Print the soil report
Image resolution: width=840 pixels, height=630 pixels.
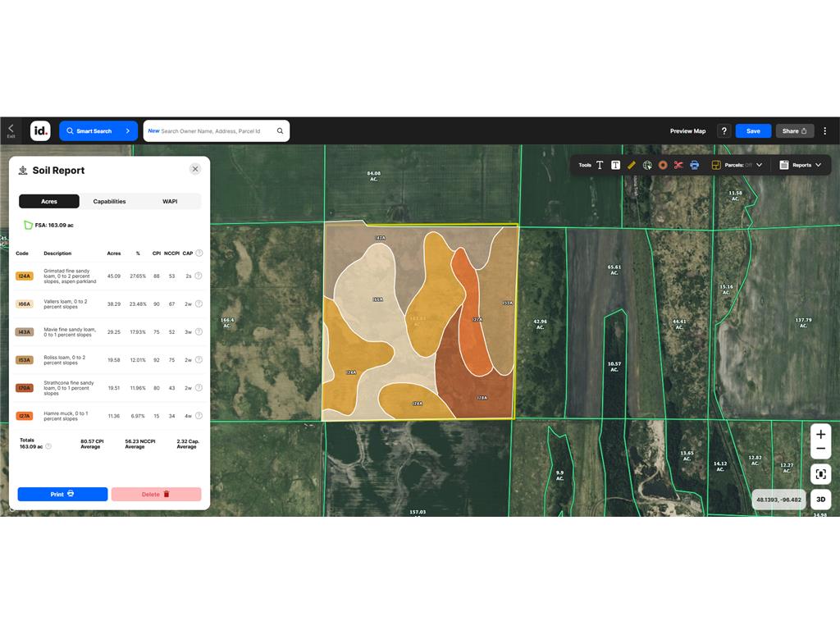pyautogui.click(x=62, y=494)
